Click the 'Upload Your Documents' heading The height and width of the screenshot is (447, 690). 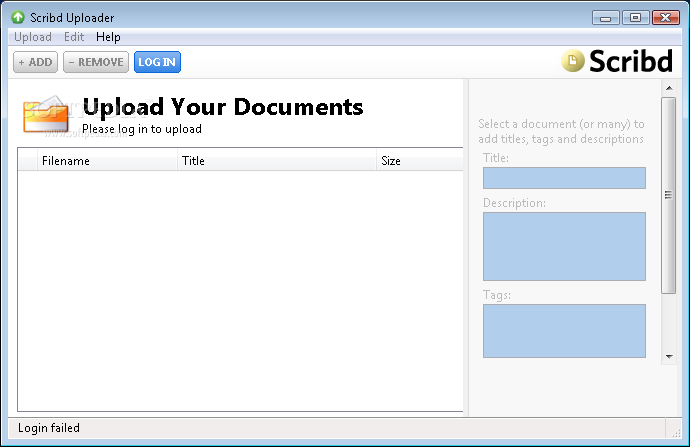[223, 107]
